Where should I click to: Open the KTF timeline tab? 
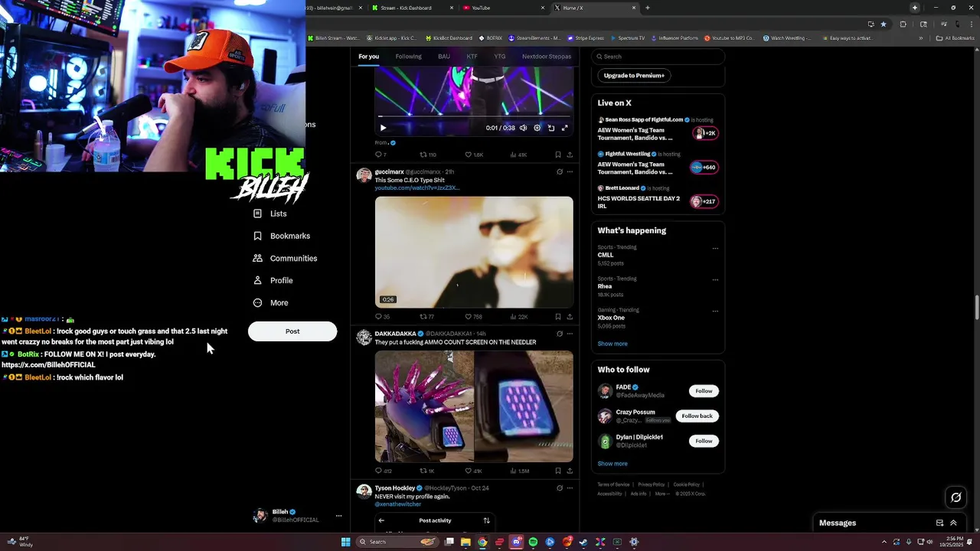pyautogui.click(x=472, y=57)
